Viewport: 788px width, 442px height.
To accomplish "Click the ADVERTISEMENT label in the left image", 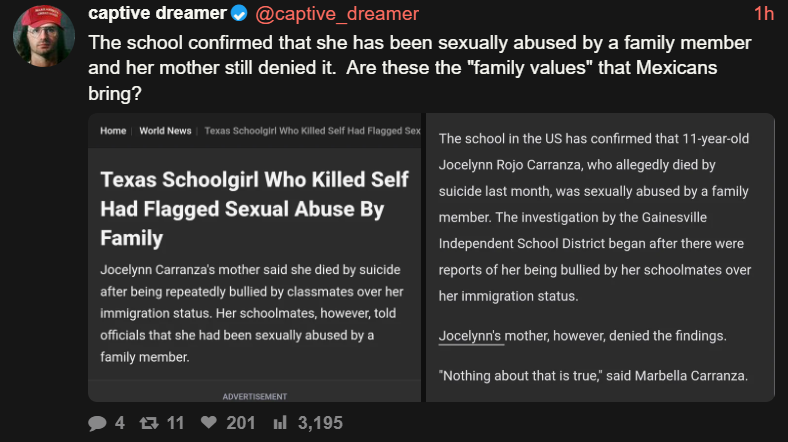I will point(255,396).
